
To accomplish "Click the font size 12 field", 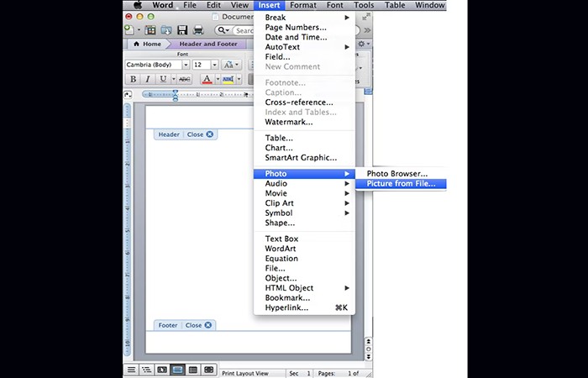I will [202, 65].
